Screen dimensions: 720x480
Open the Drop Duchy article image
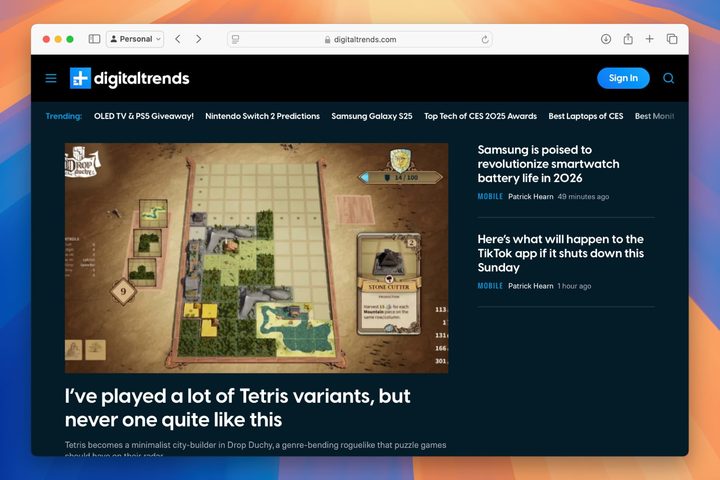(x=256, y=258)
